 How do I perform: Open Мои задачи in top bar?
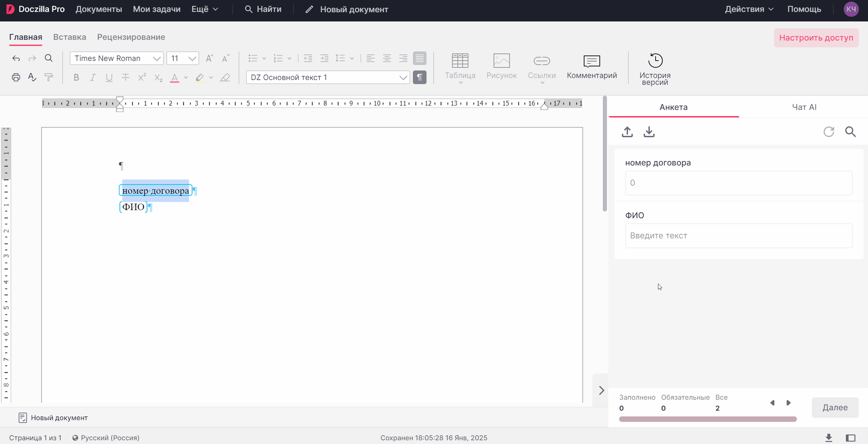pos(157,9)
